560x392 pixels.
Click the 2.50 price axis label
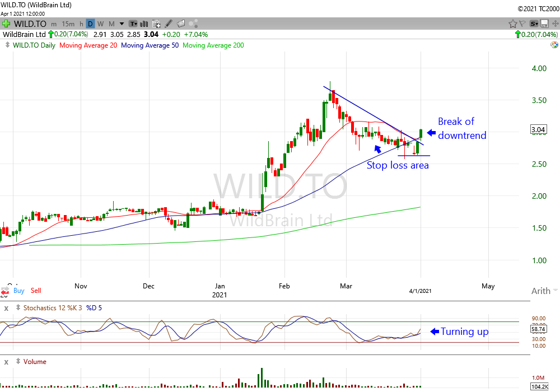coord(539,164)
